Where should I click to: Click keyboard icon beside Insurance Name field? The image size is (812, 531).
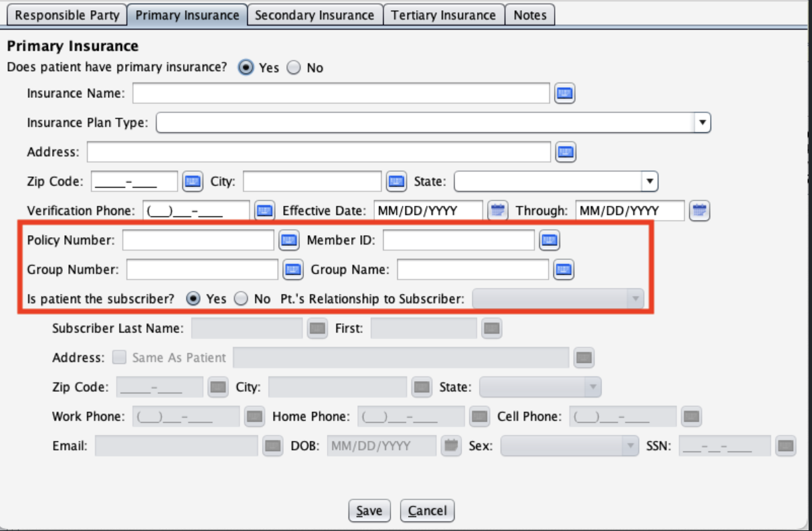[564, 93]
